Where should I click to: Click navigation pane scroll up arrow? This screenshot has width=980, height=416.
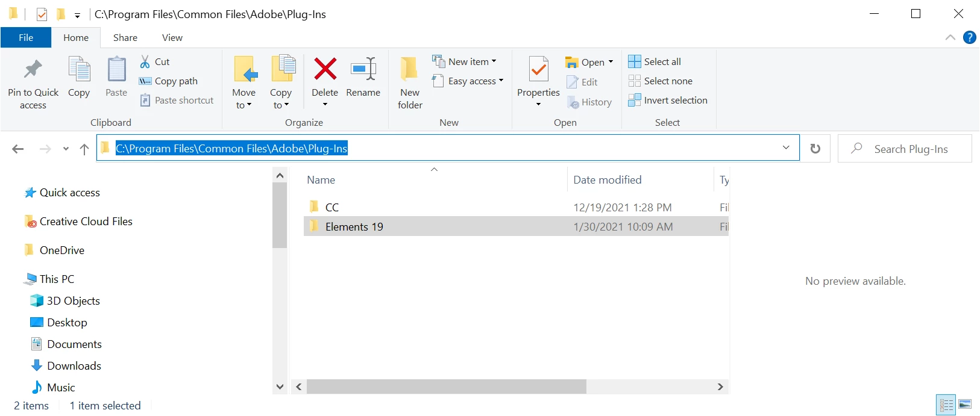pyautogui.click(x=280, y=175)
